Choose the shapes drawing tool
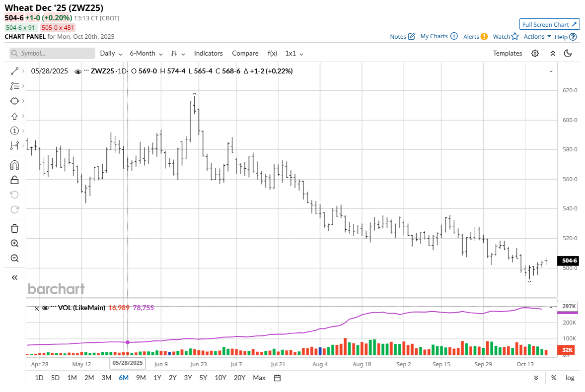Screen dimensions: 585x392 coord(14,101)
